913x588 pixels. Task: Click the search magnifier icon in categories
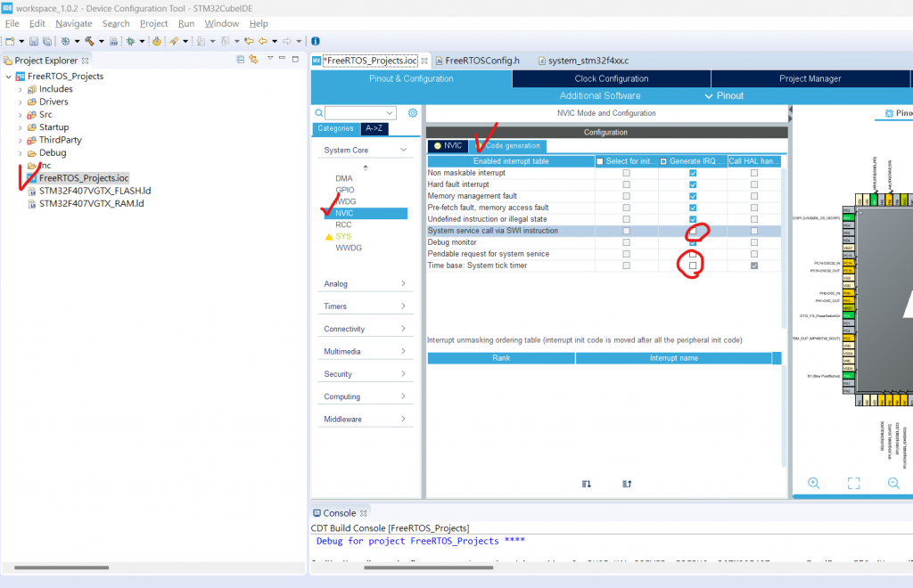[319, 113]
